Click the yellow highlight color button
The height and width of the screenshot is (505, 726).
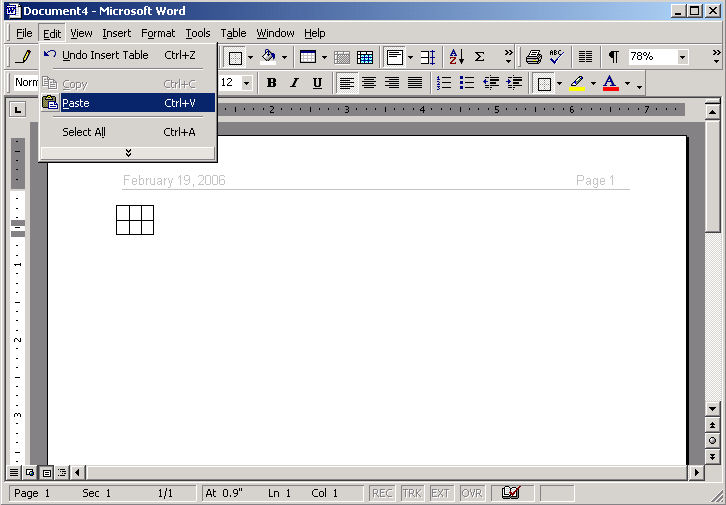click(577, 83)
